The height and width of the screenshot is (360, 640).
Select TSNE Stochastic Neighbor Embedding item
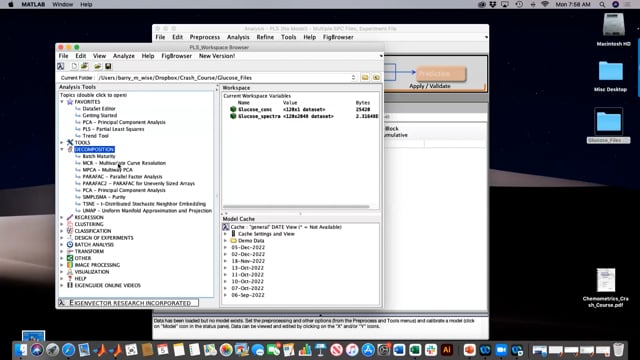(x=144, y=204)
